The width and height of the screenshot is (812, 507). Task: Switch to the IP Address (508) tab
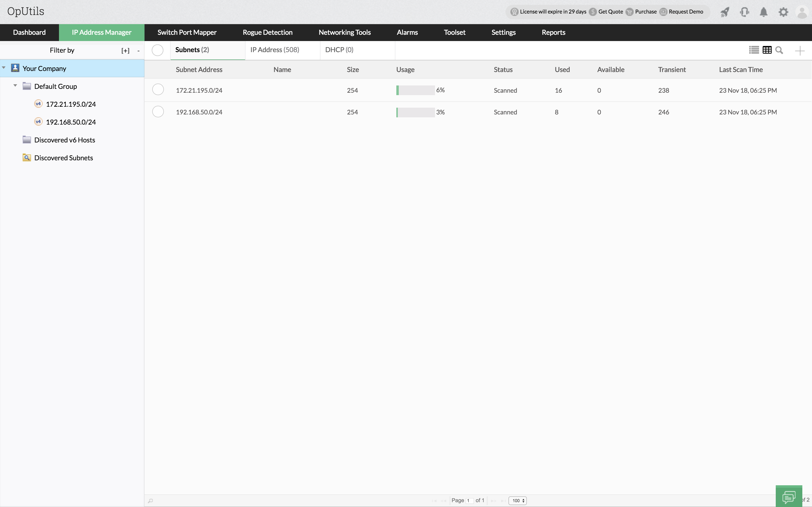275,50
